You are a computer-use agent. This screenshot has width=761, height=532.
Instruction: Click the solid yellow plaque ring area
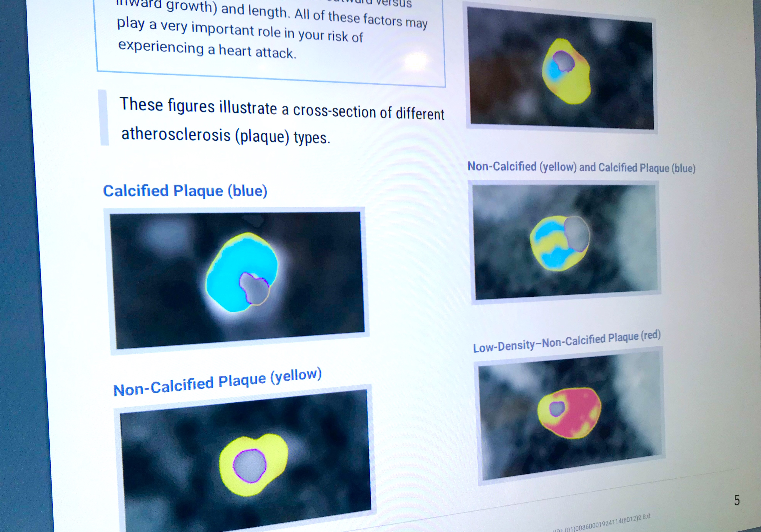coord(275,451)
